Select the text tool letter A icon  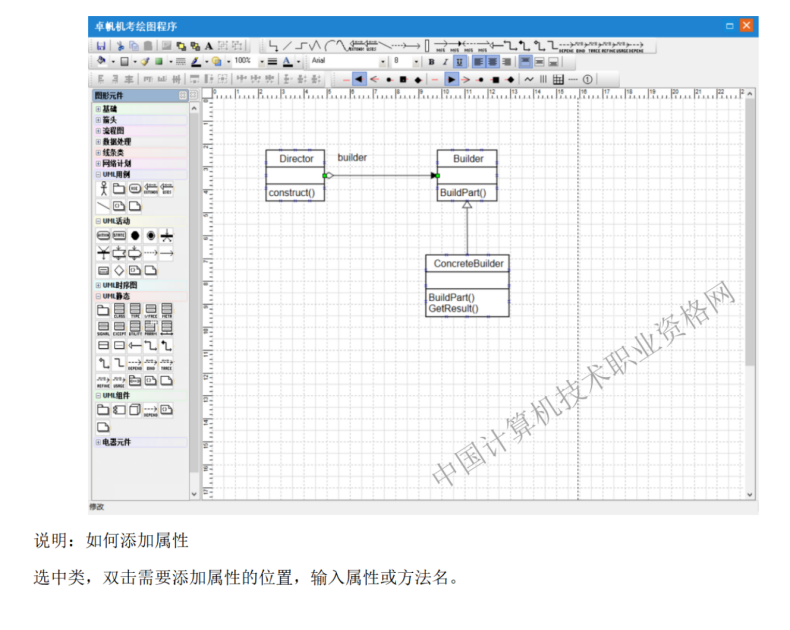(x=209, y=46)
